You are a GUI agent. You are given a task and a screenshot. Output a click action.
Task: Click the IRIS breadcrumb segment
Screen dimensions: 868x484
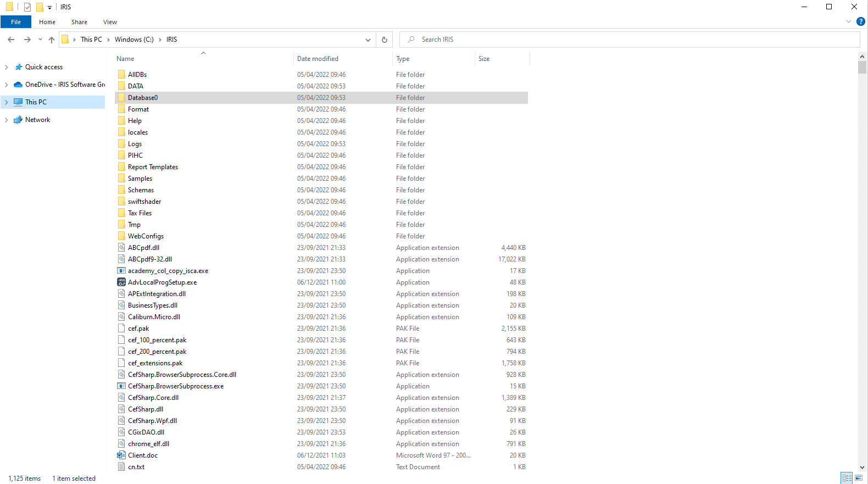click(172, 40)
